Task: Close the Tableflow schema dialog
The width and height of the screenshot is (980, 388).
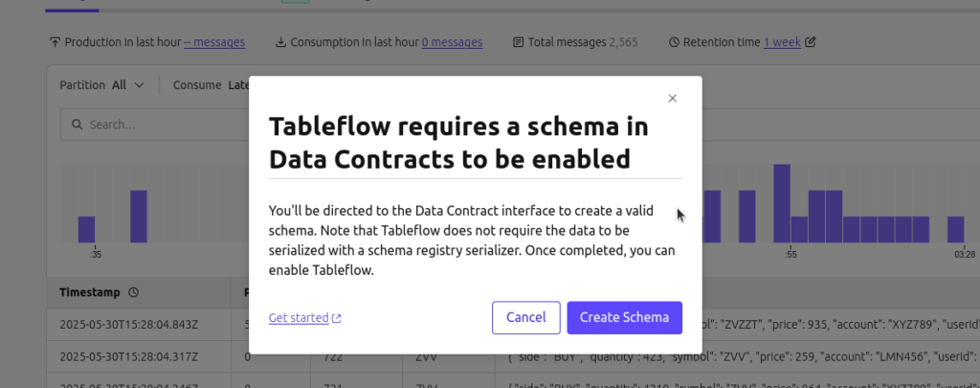Action: (x=673, y=99)
